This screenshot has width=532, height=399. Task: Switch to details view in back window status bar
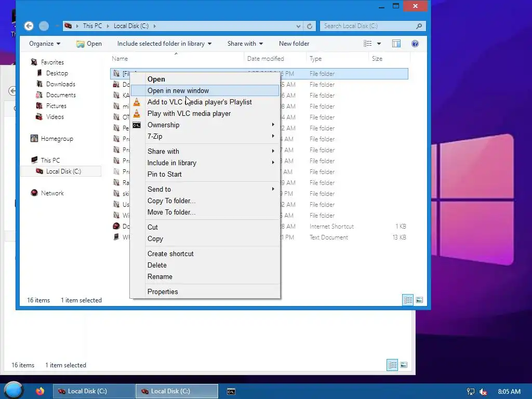[392, 365]
